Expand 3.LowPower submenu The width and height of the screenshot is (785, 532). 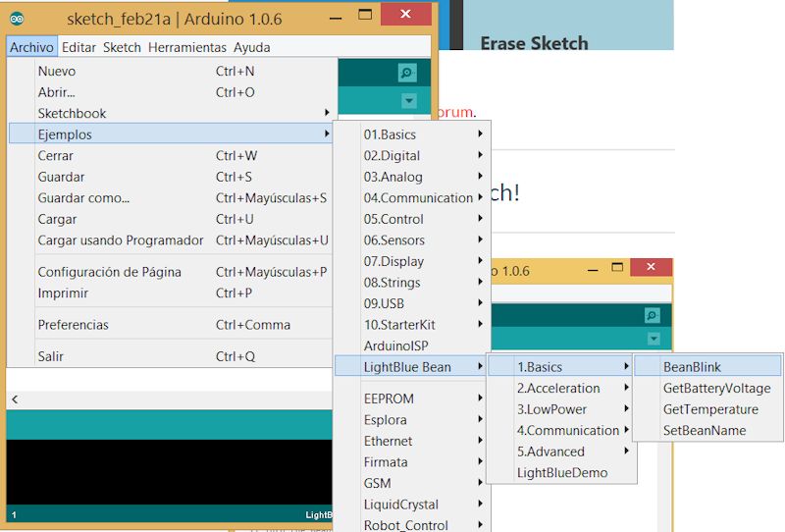(x=561, y=409)
